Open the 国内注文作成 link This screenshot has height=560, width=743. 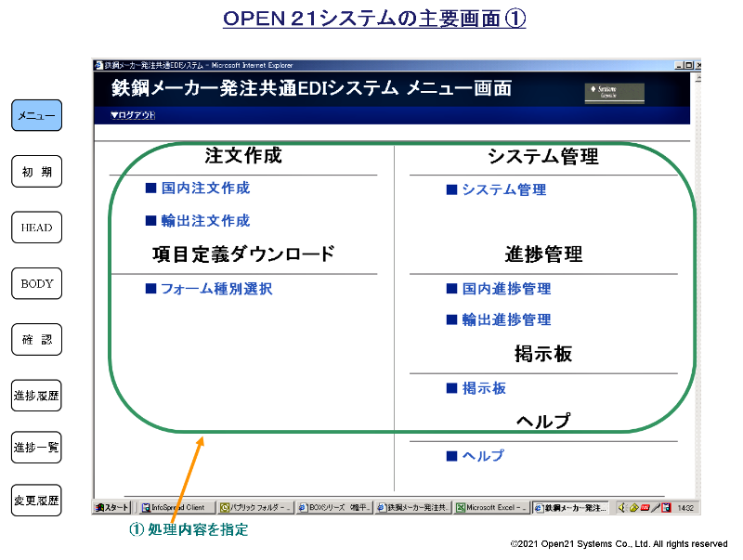205,189
